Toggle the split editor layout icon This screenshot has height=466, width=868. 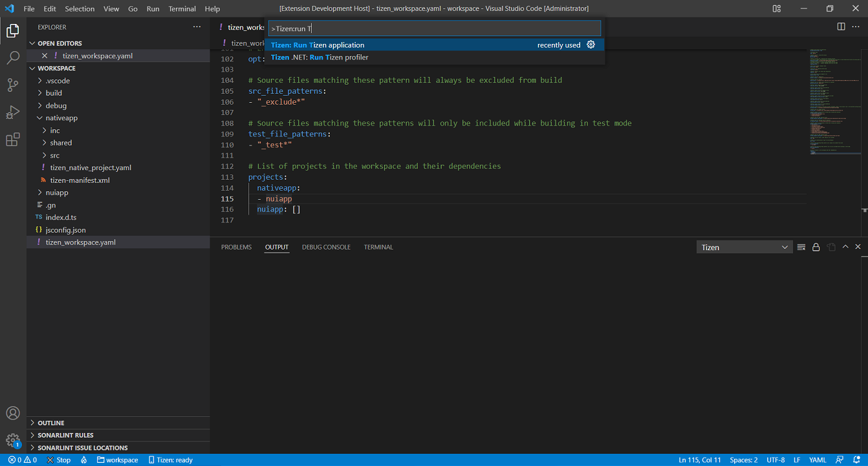(840, 26)
